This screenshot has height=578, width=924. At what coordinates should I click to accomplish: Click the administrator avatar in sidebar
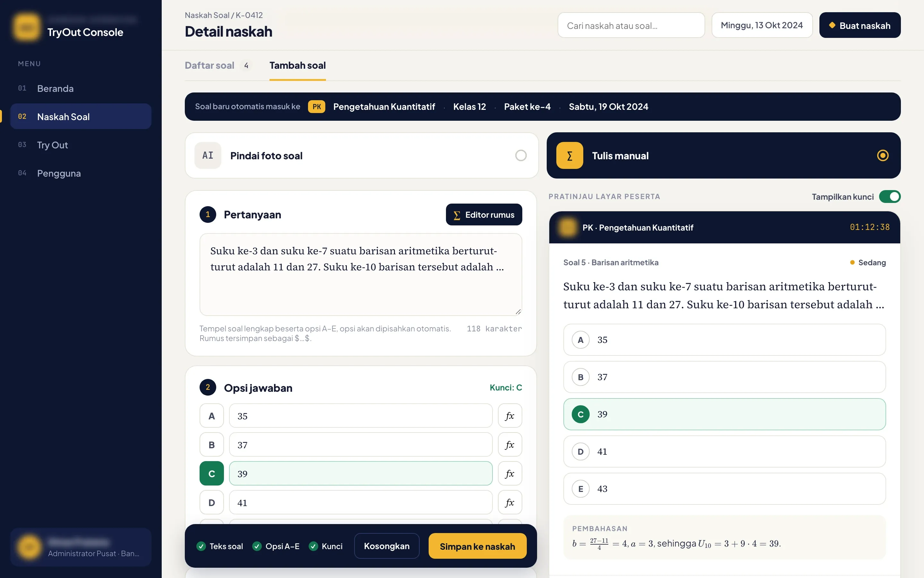29,547
